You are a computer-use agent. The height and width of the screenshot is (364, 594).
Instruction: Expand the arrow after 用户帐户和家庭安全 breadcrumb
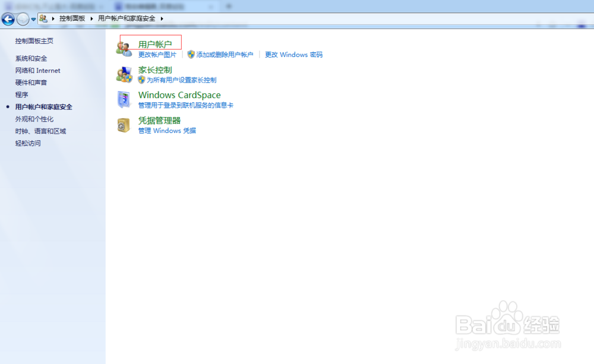coord(162,18)
